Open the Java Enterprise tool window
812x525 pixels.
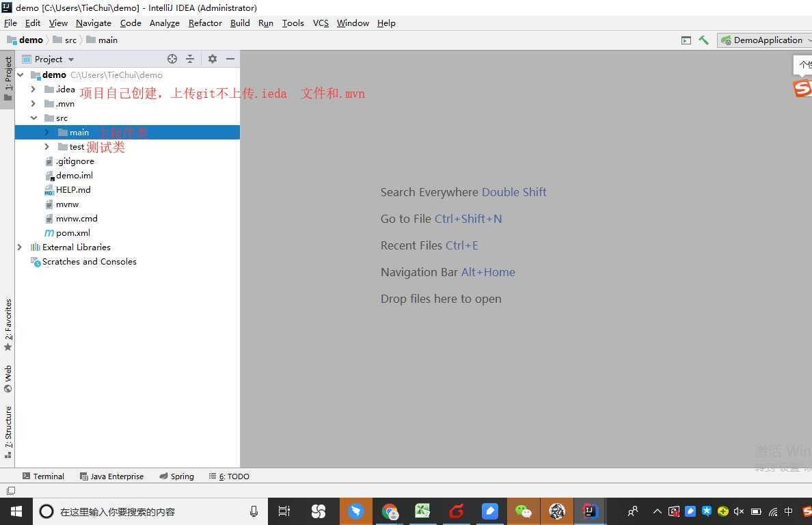pos(112,476)
